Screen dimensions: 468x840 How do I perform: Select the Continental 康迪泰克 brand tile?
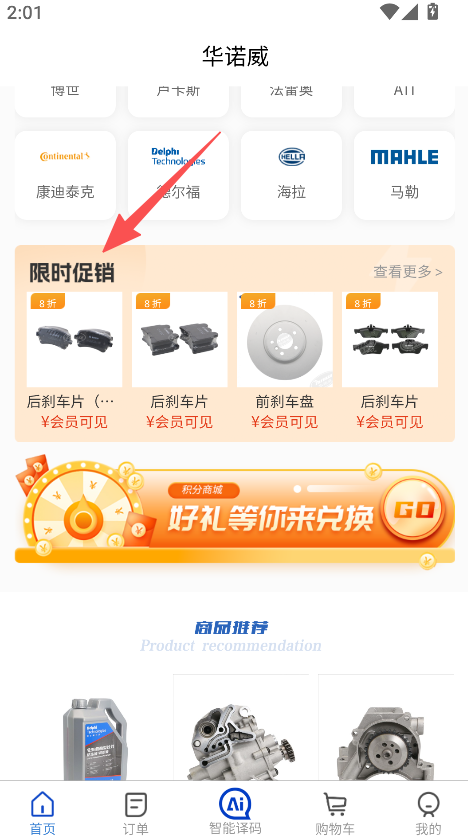(65, 175)
